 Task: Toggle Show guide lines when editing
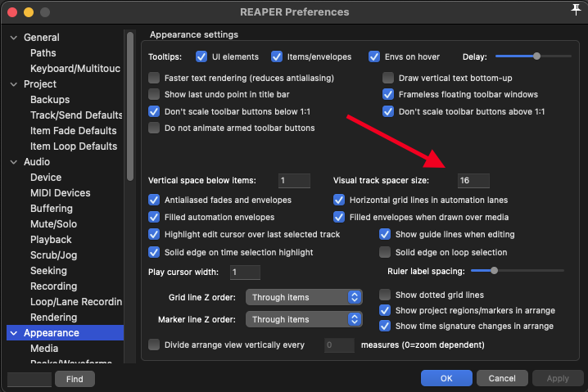(385, 234)
